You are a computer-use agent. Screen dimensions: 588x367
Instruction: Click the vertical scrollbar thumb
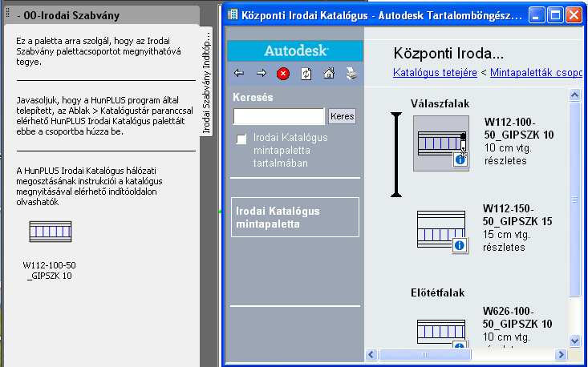point(574,200)
